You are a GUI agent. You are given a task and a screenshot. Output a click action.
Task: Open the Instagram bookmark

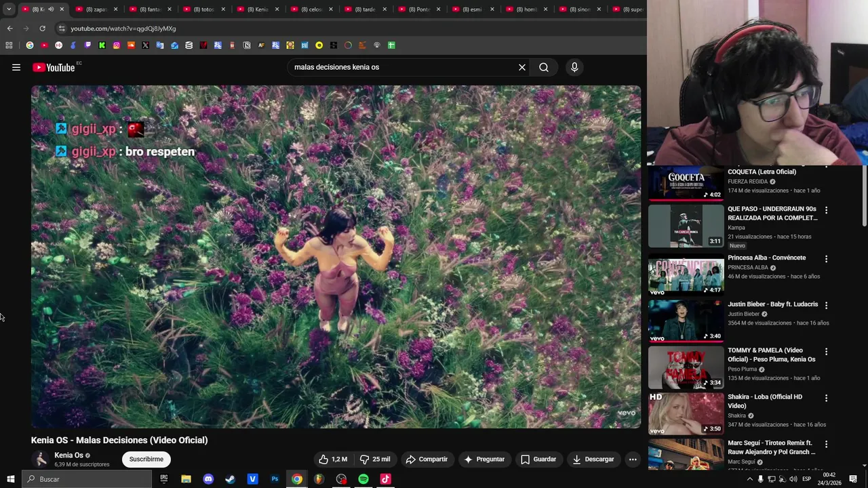click(117, 45)
